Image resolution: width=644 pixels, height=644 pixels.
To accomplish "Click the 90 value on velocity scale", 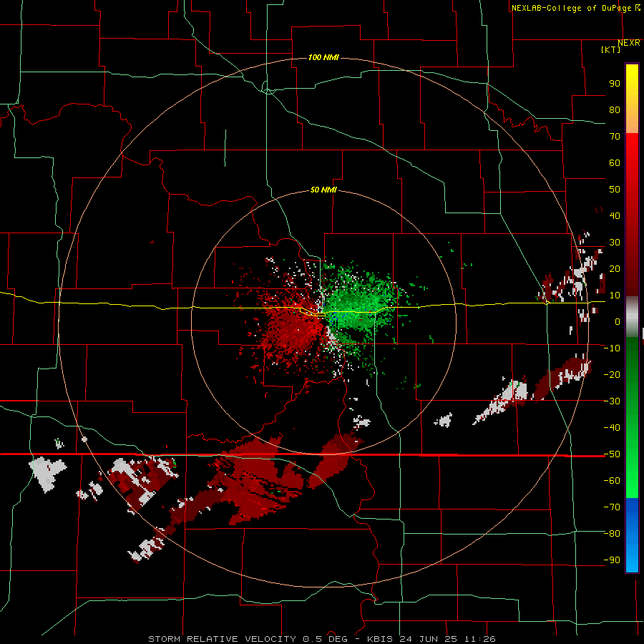I will click(x=615, y=84).
